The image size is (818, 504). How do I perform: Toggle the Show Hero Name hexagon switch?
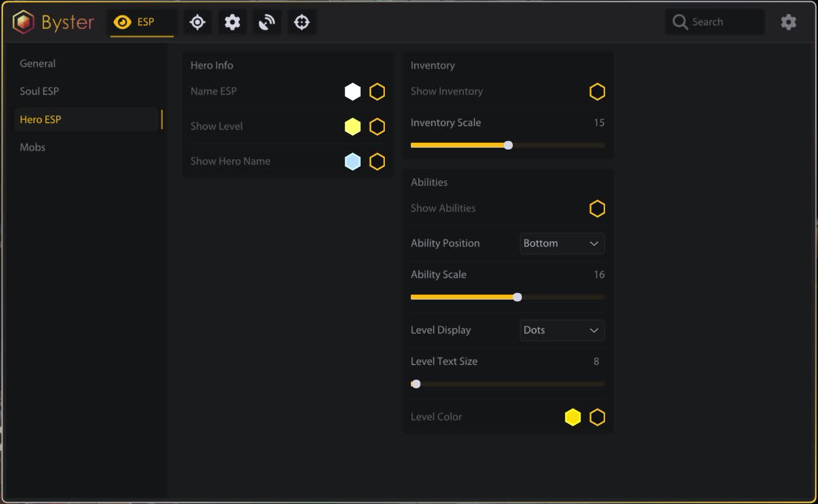[x=377, y=162]
